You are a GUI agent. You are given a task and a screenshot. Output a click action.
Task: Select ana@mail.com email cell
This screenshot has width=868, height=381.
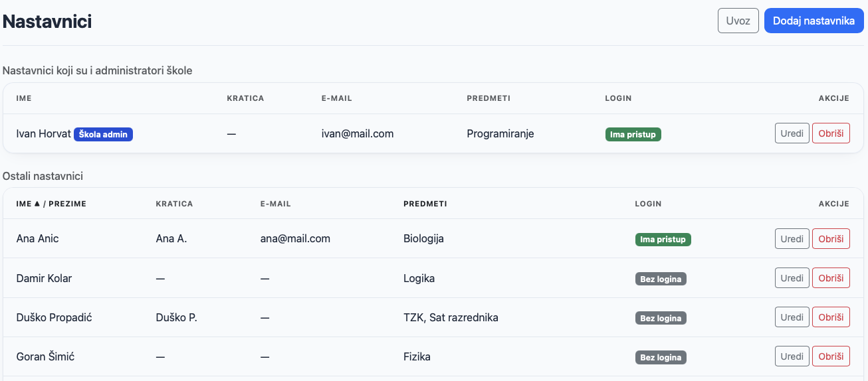295,238
